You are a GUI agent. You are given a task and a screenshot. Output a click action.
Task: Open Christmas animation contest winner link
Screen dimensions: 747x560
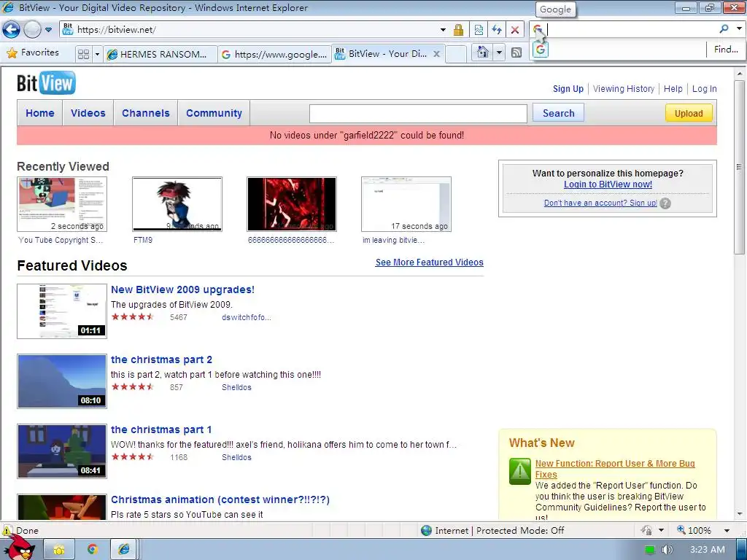click(x=220, y=499)
